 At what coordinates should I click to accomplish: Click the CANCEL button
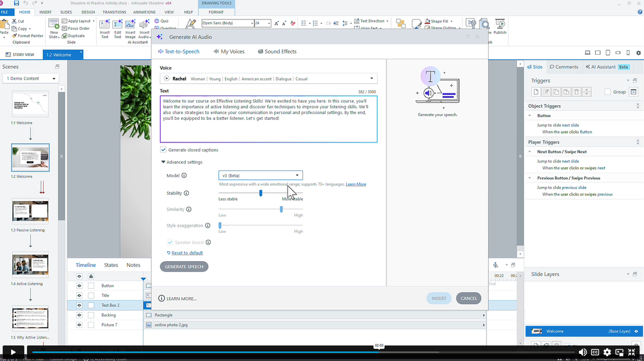pyautogui.click(x=469, y=298)
